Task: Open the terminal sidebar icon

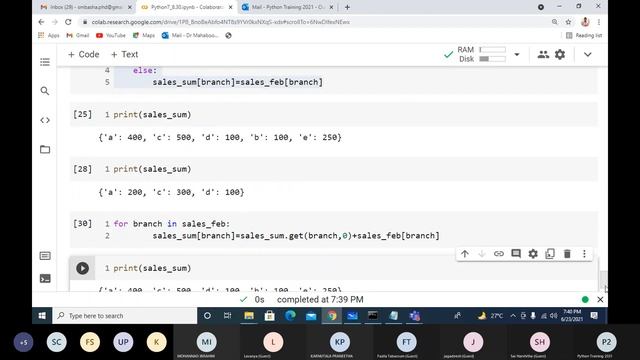Action: (45, 278)
